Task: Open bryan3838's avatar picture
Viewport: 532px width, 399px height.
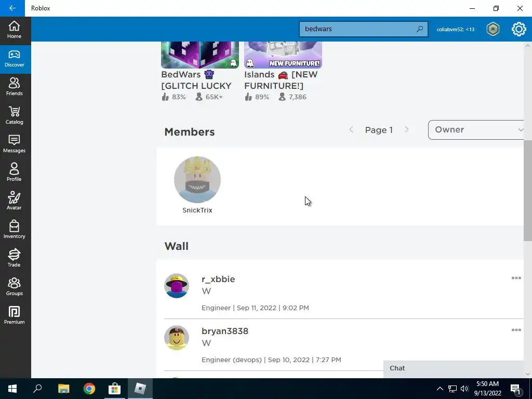Action: (x=177, y=338)
